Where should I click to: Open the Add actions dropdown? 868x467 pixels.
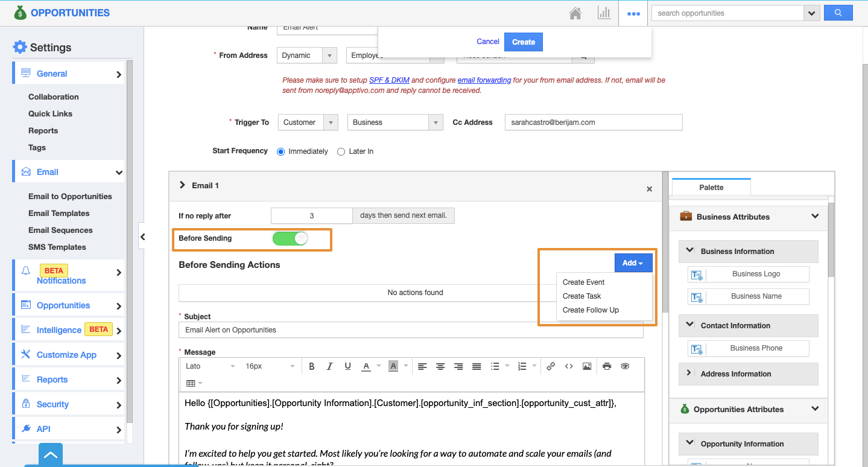[633, 263]
